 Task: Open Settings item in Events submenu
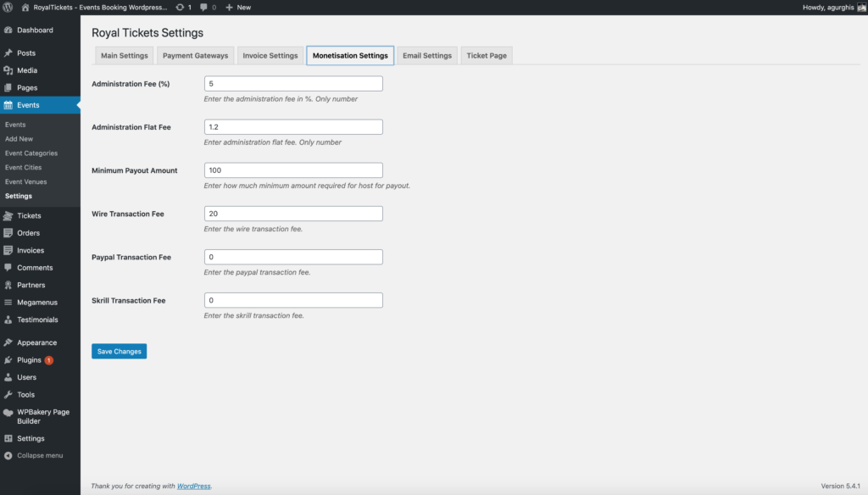pyautogui.click(x=19, y=196)
